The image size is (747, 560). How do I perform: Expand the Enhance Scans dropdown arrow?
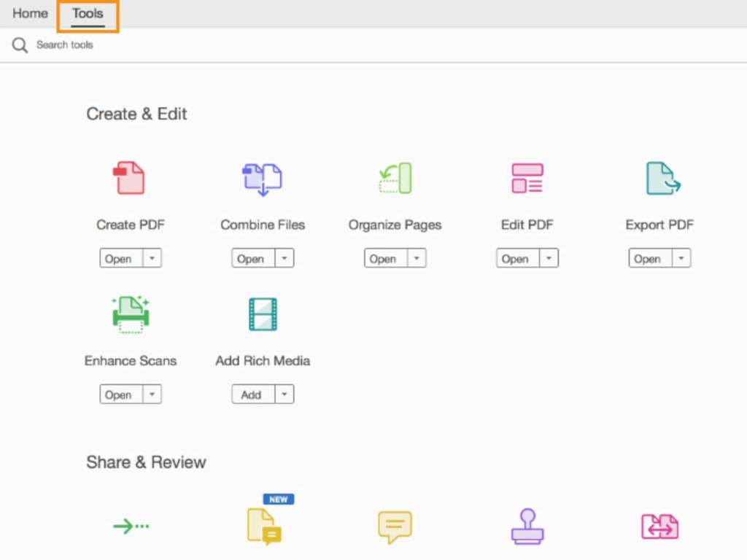152,394
